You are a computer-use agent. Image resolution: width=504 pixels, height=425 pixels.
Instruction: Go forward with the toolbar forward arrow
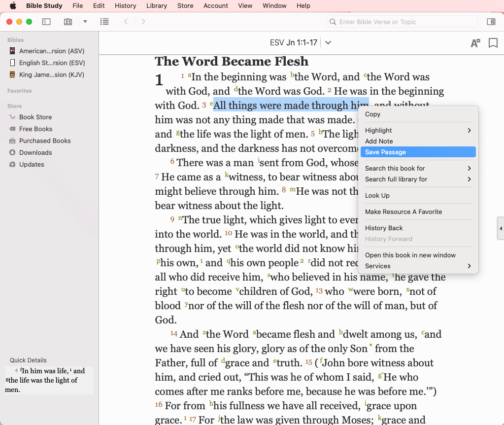click(x=143, y=22)
